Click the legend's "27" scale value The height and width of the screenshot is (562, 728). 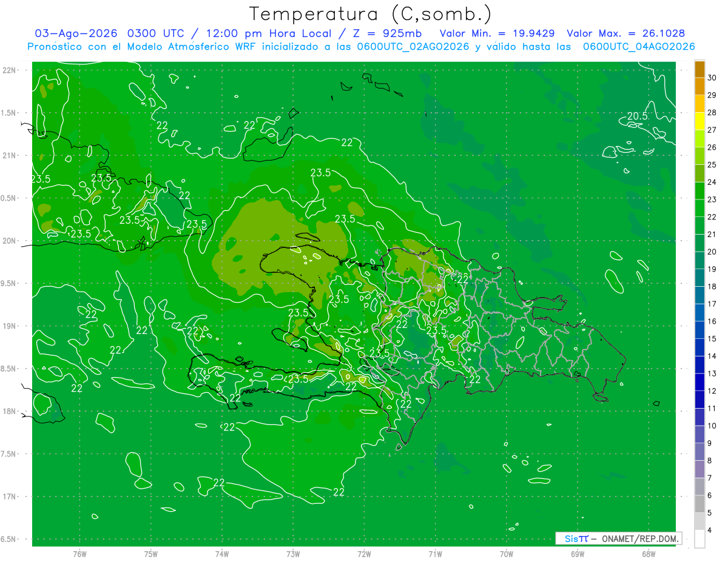[713, 130]
